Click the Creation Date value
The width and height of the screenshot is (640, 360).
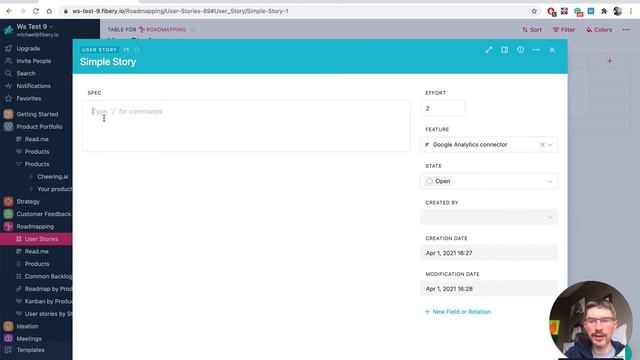[x=489, y=253]
